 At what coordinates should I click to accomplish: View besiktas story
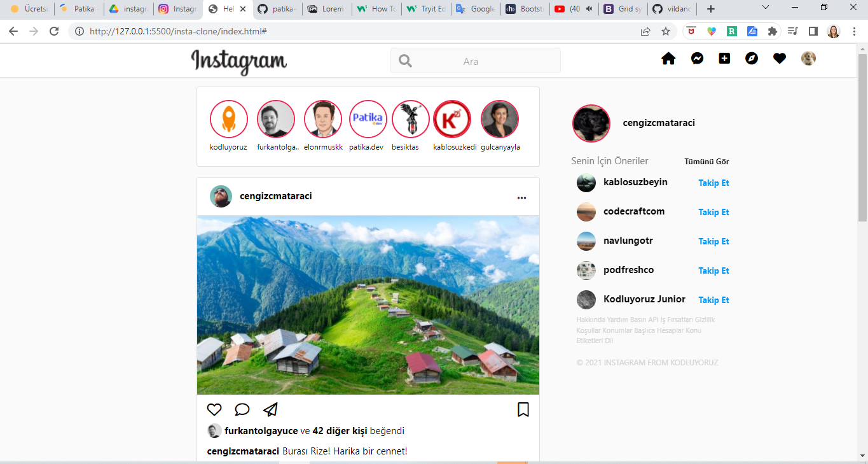pyautogui.click(x=411, y=119)
